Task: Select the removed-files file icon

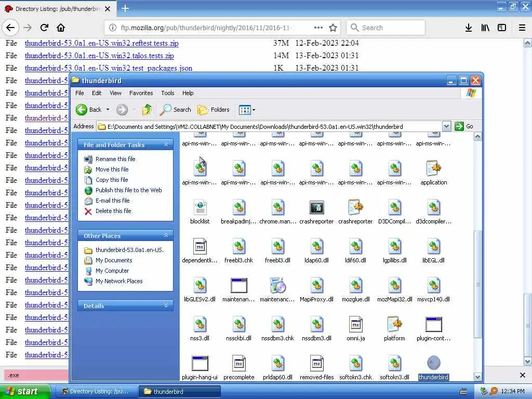Action: [x=316, y=363]
